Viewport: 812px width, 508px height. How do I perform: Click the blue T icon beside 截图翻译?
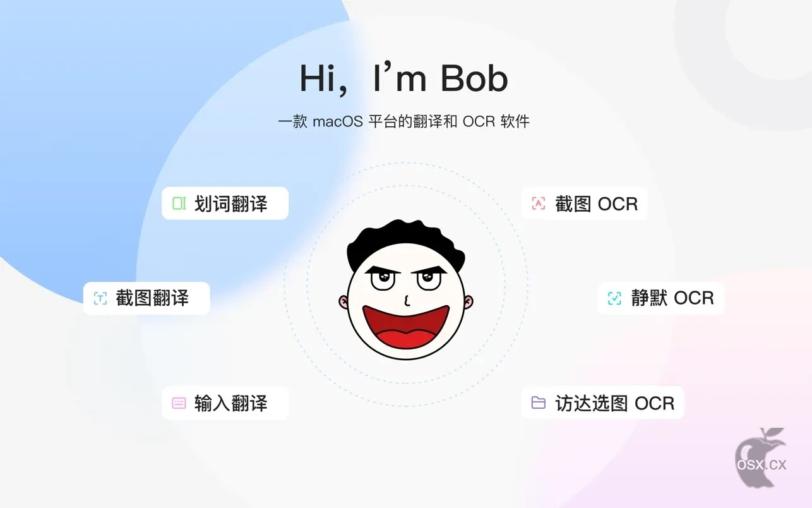tap(100, 298)
